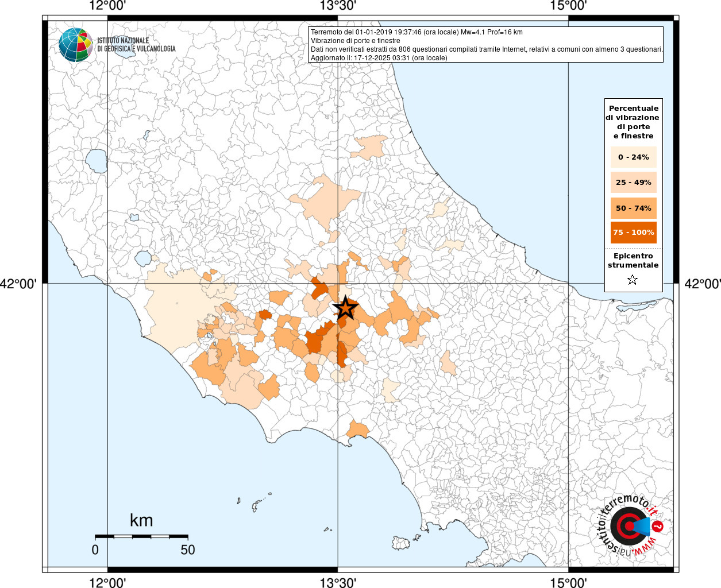Screen dimensions: 721x588
Task: Click the haisentitoilterremoto.it target logo
Action: coord(631,525)
